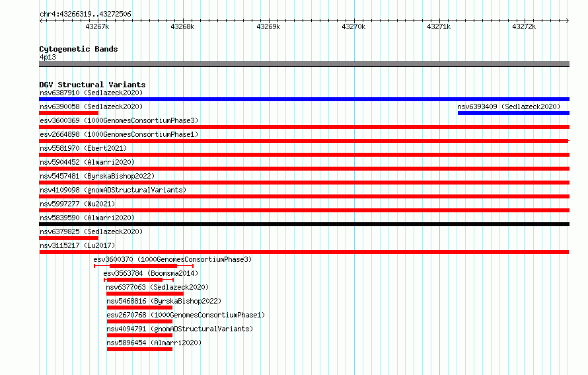Click the red nsv4109098 variant bar
Image resolution: width=588 pixels, height=375 pixels.
pyautogui.click(x=304, y=196)
